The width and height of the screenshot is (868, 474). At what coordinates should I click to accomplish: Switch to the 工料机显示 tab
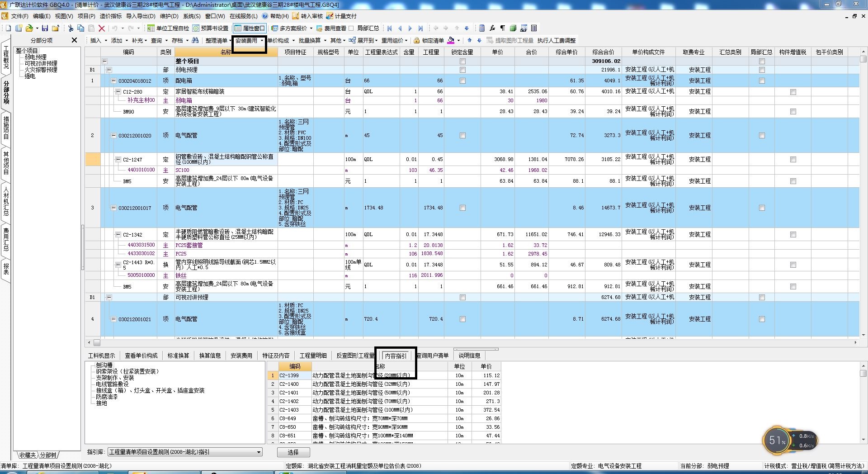(102, 355)
